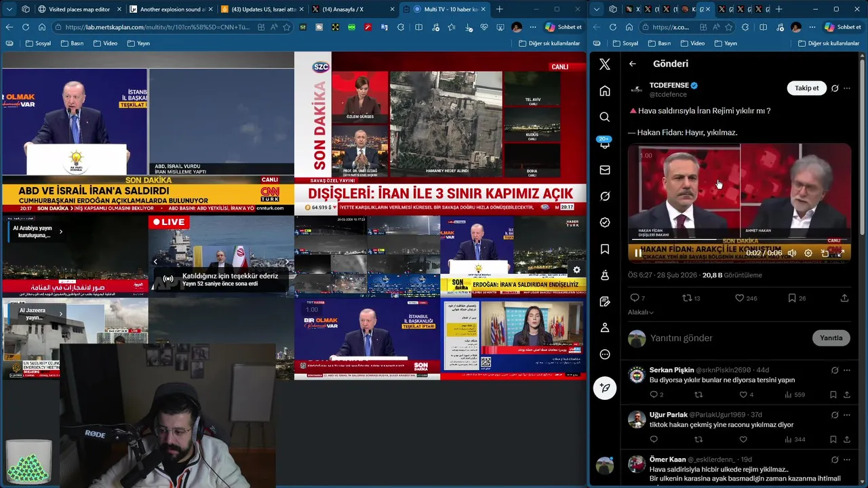
Task: Open Profile person icon in X sidebar
Action: tap(605, 328)
